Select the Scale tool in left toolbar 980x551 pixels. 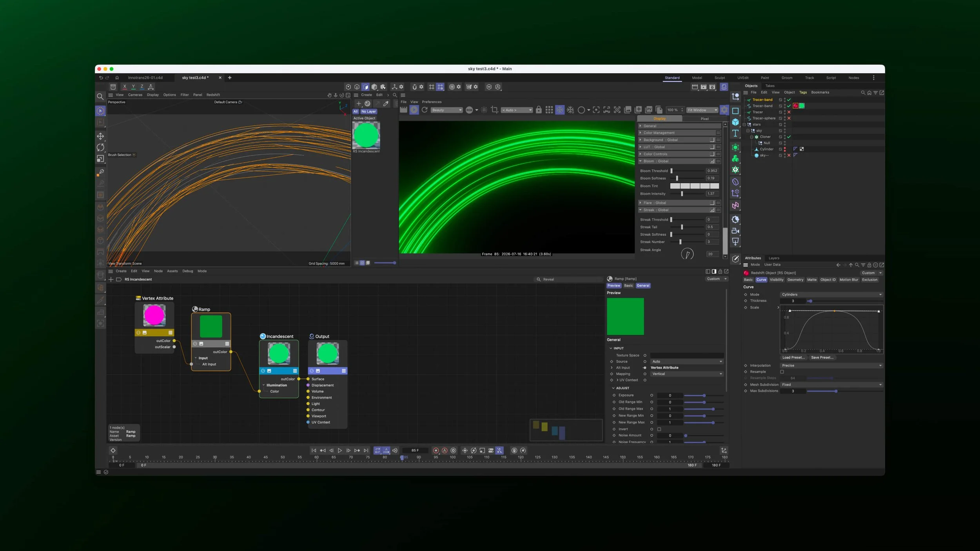[x=100, y=159]
